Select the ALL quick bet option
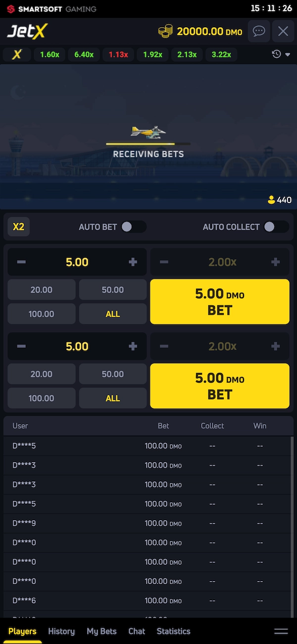This screenshot has width=297, height=644. click(x=112, y=314)
